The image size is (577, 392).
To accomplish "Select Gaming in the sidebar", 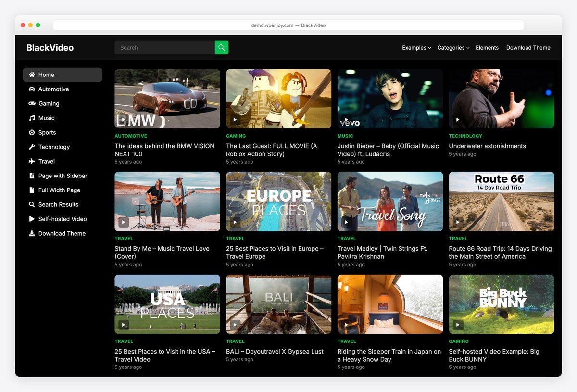I will [63, 103].
